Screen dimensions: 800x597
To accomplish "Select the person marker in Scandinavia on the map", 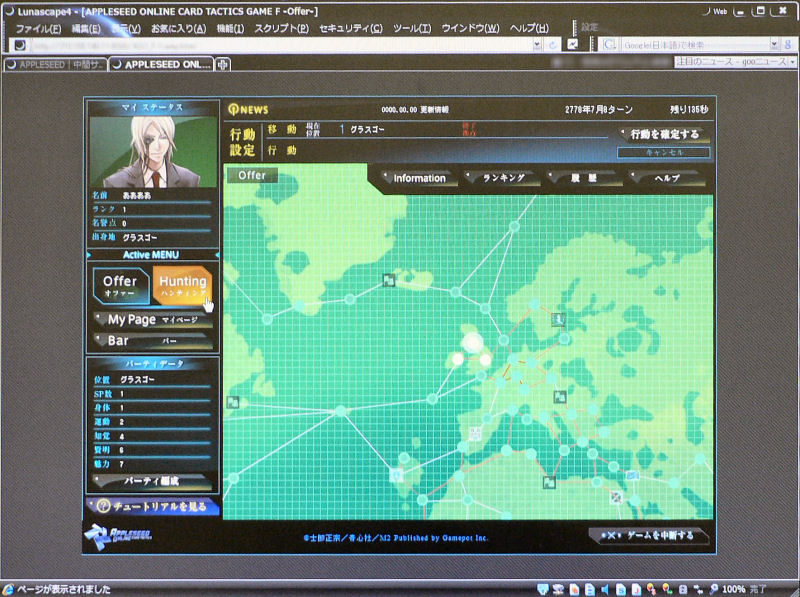I will (558, 319).
